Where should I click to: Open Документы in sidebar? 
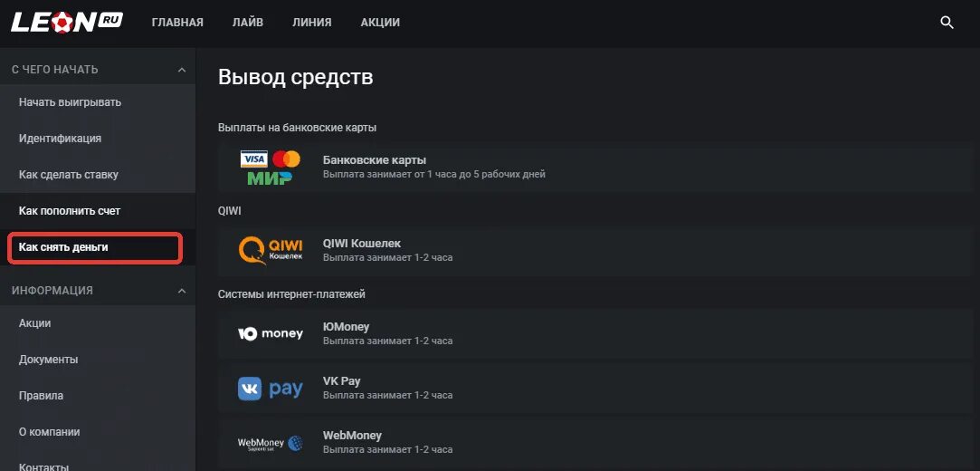click(98, 360)
